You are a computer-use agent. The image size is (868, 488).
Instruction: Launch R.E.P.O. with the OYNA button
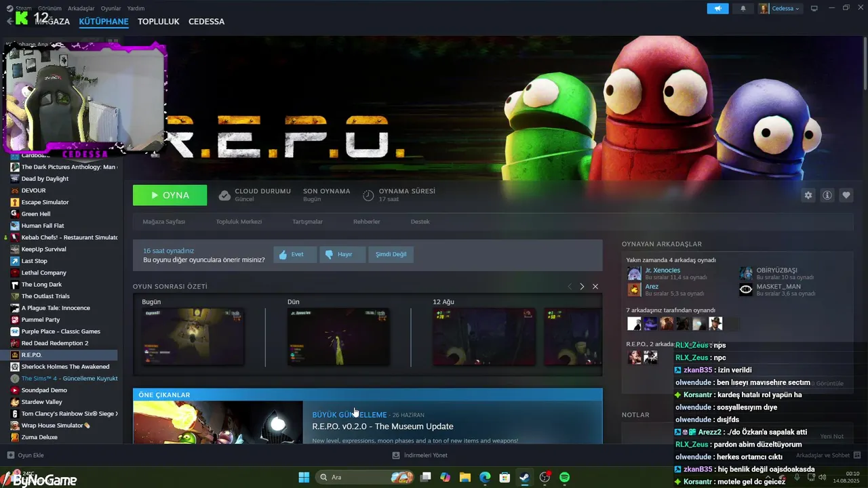[170, 195]
